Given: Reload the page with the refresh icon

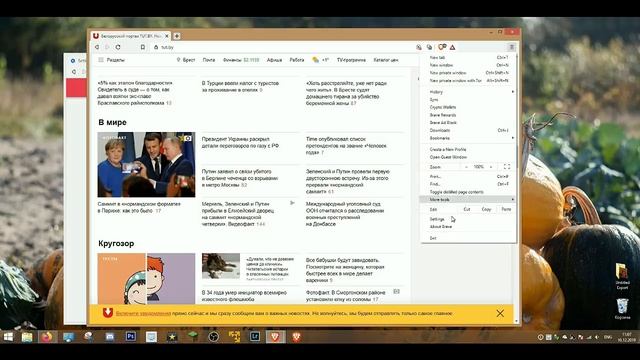Looking at the screenshot, I should [118, 47].
